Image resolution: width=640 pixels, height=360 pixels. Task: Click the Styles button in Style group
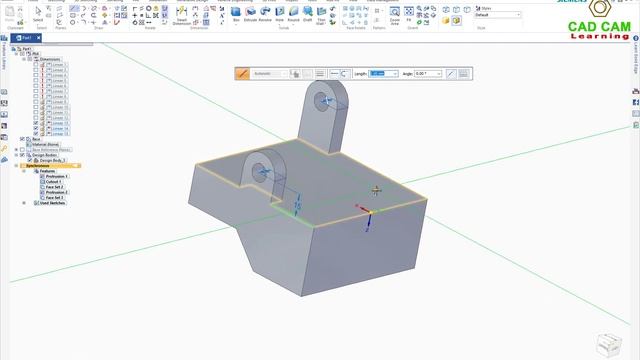(484, 8)
